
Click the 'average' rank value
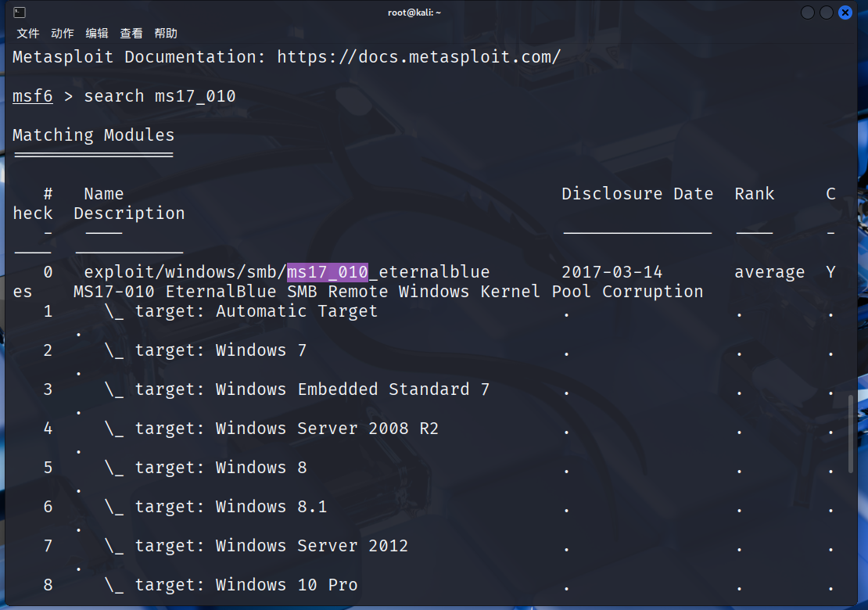769,272
